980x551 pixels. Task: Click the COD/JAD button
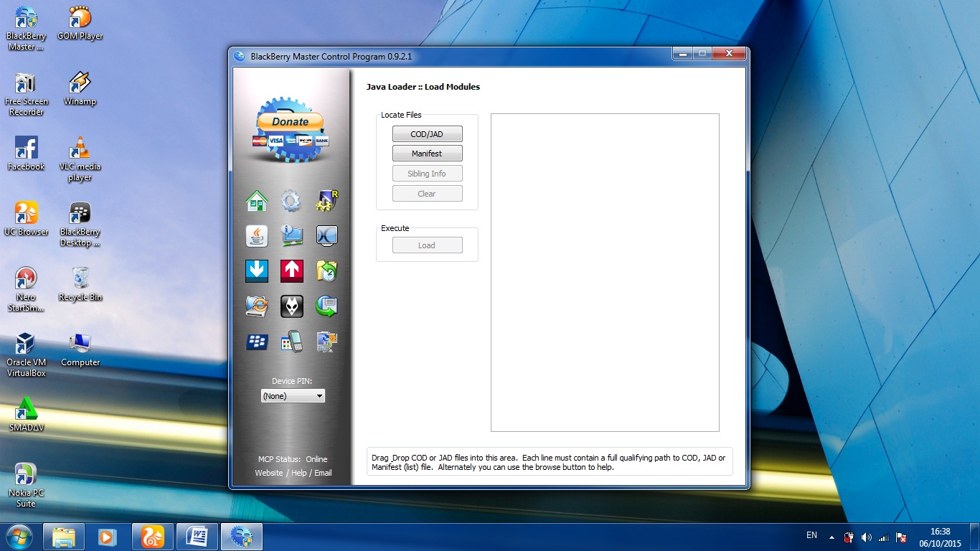point(427,134)
